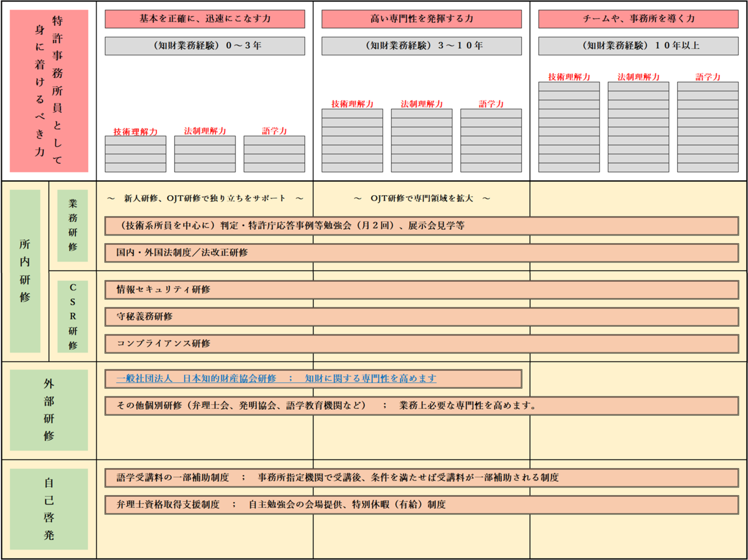
Task: Click the その他個別研修 bar
Action: (421, 405)
